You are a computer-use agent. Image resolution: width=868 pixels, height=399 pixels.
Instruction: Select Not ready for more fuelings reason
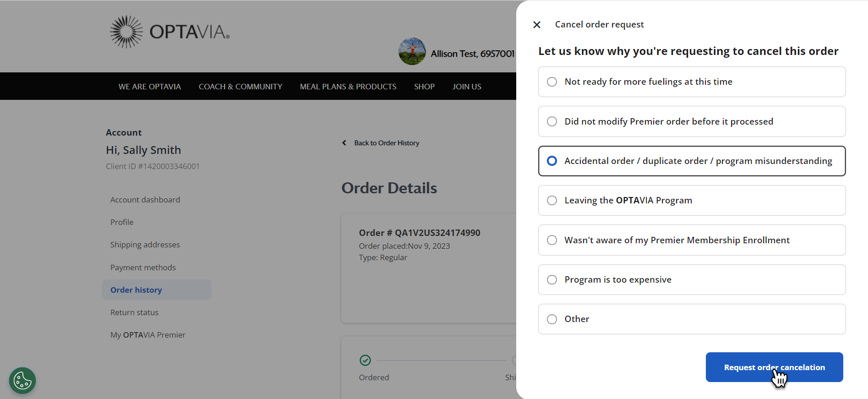(x=551, y=82)
